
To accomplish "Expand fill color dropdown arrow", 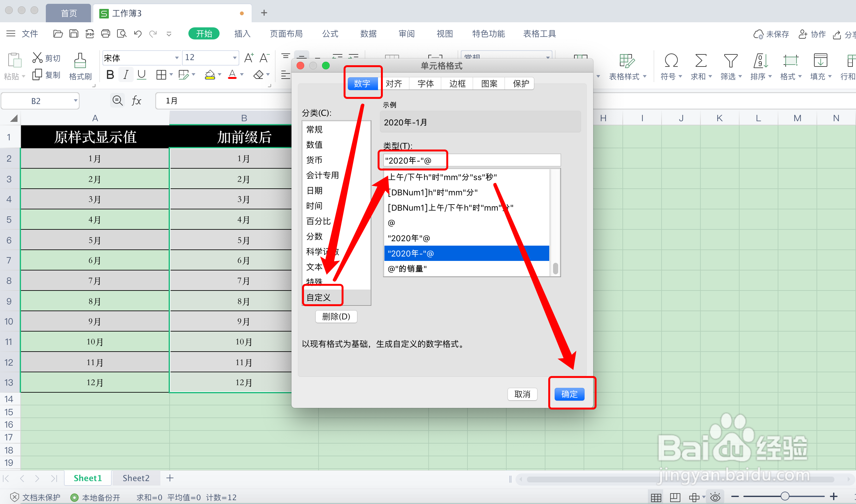I will [x=220, y=74].
